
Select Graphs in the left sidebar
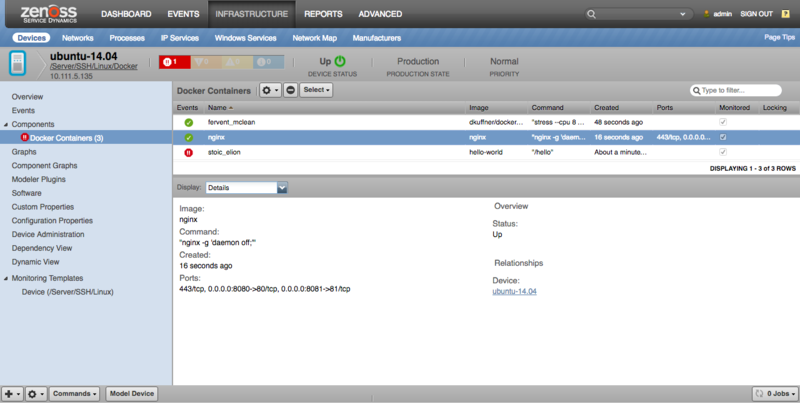(x=24, y=152)
